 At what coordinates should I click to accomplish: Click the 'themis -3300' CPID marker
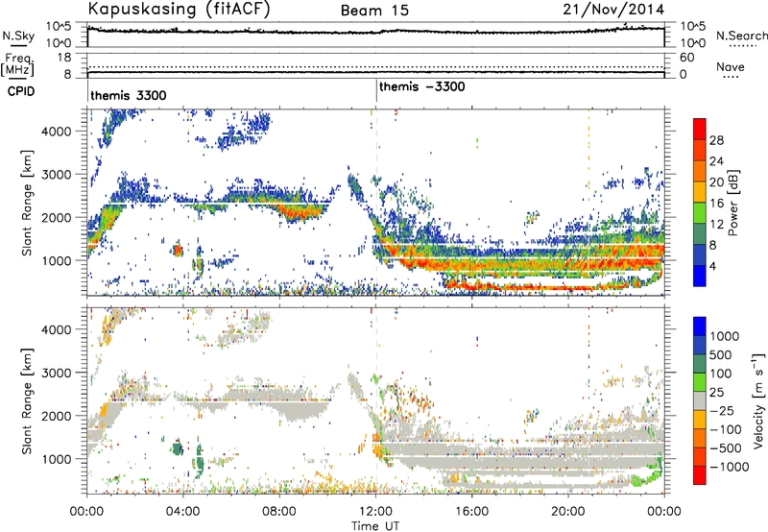click(x=422, y=87)
